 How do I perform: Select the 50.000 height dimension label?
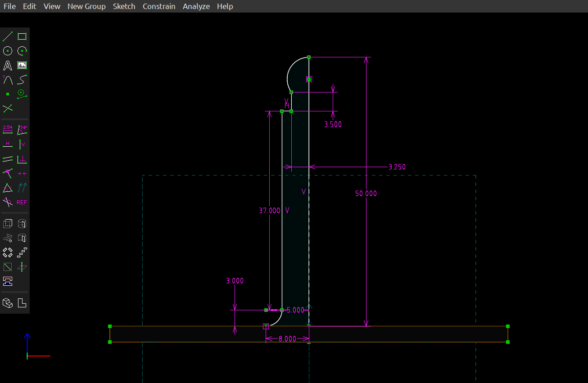coord(366,194)
